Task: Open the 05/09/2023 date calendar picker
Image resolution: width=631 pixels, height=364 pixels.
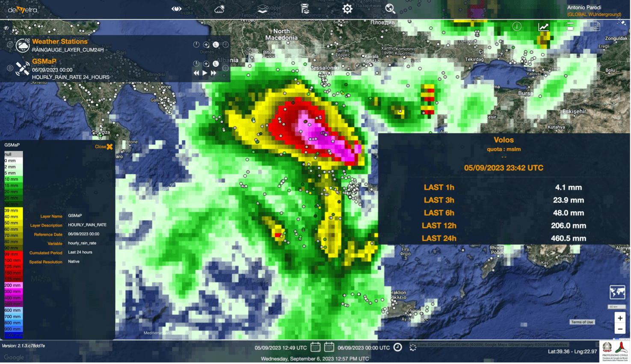Action: 315,347
